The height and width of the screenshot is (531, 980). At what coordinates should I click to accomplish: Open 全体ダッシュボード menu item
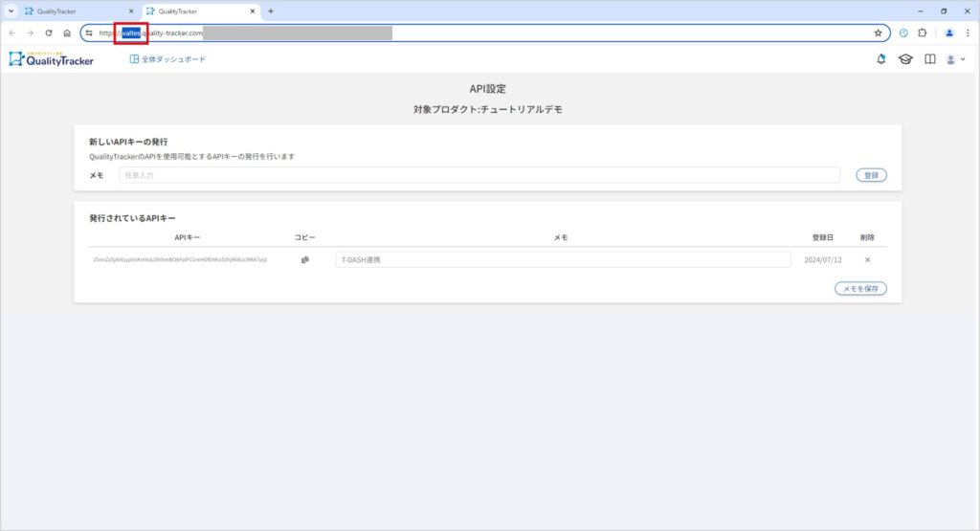(x=167, y=59)
